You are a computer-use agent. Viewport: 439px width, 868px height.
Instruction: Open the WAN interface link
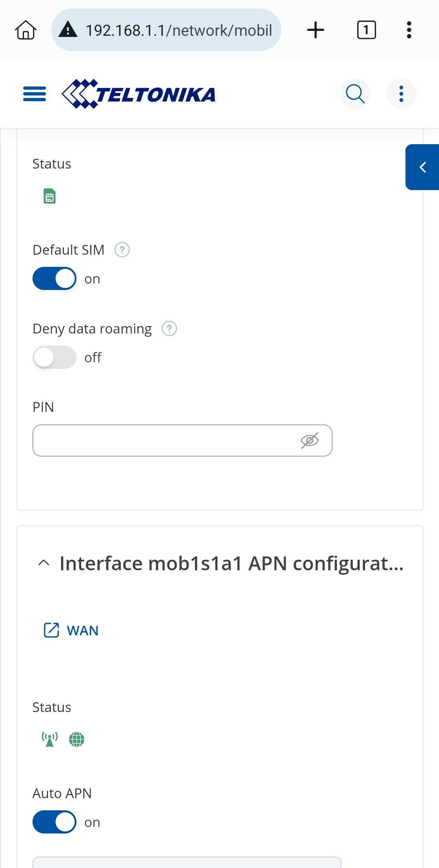(71, 630)
